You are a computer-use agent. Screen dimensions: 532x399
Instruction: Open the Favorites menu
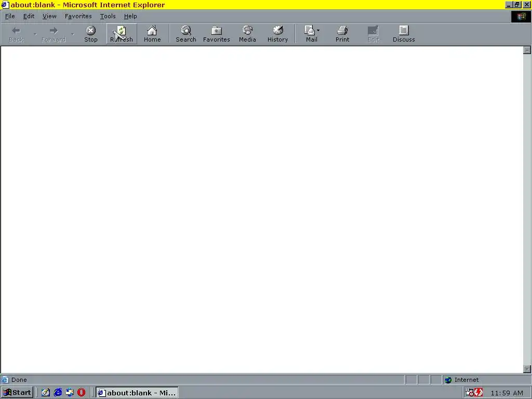(78, 16)
